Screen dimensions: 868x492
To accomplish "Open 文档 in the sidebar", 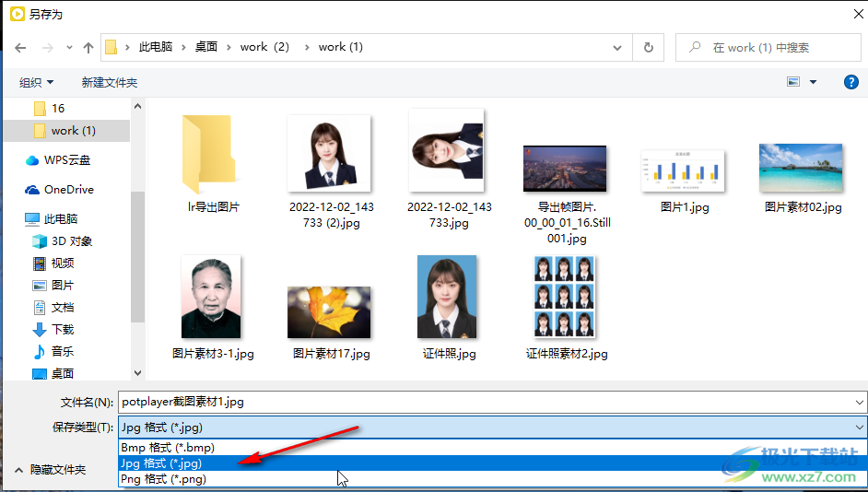I will point(53,308).
